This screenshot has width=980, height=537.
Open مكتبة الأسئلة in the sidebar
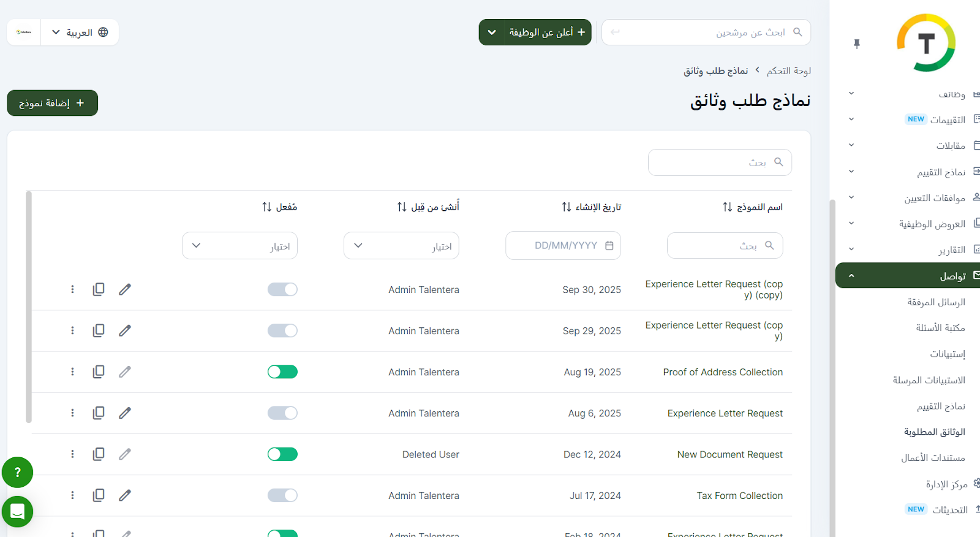[x=940, y=328]
